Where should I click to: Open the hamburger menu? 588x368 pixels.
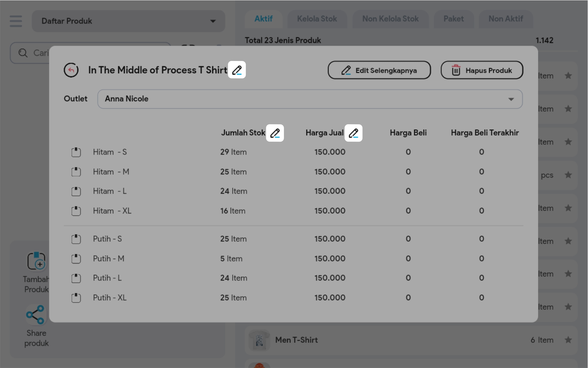pos(16,21)
